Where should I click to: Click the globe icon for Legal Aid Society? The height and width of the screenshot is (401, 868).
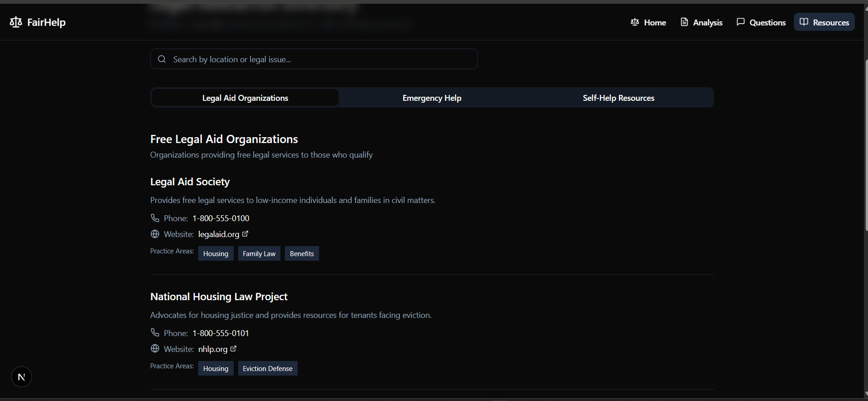pos(155,234)
